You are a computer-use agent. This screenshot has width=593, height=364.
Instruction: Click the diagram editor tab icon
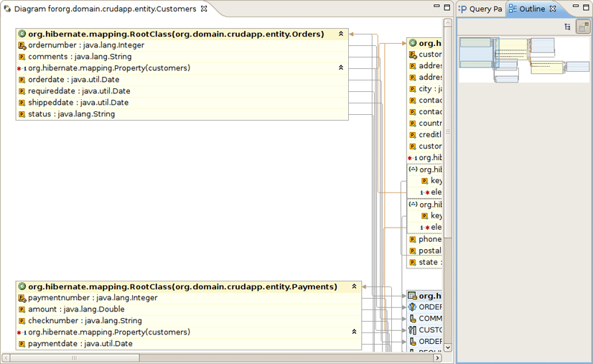[x=7, y=9]
